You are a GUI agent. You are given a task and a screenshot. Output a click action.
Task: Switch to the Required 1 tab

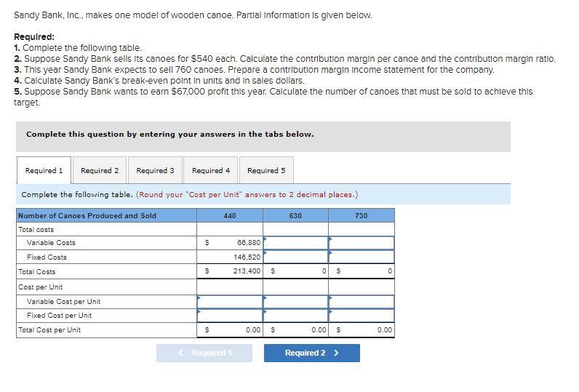click(44, 170)
